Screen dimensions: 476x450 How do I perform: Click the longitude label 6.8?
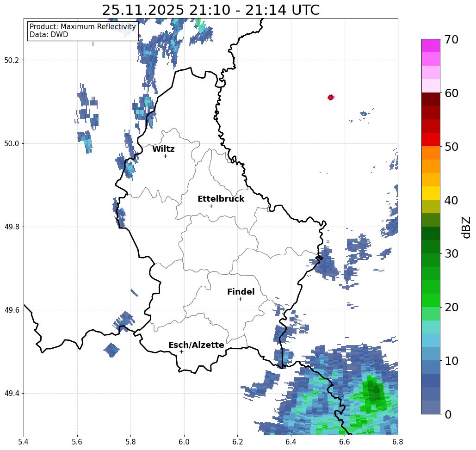[398, 442]
